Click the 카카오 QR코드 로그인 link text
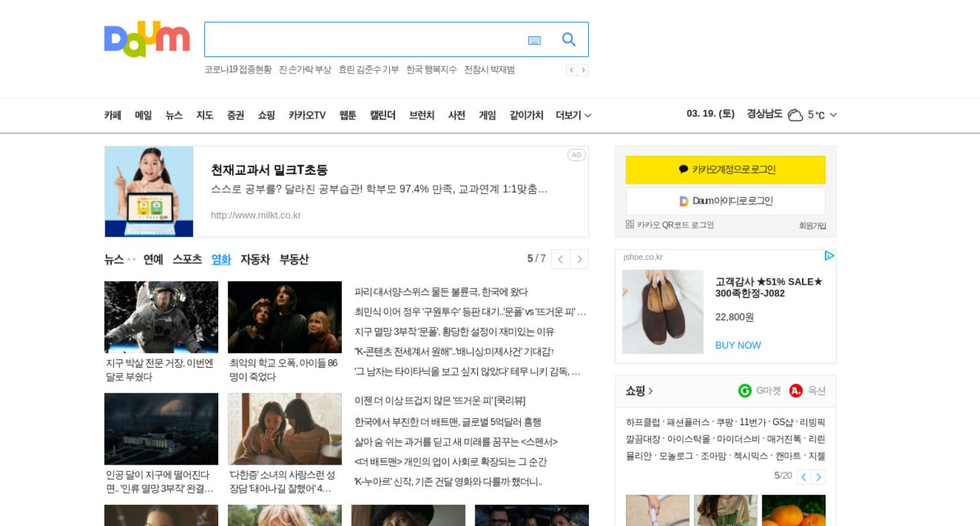The height and width of the screenshot is (526, 980). pyautogui.click(x=675, y=225)
